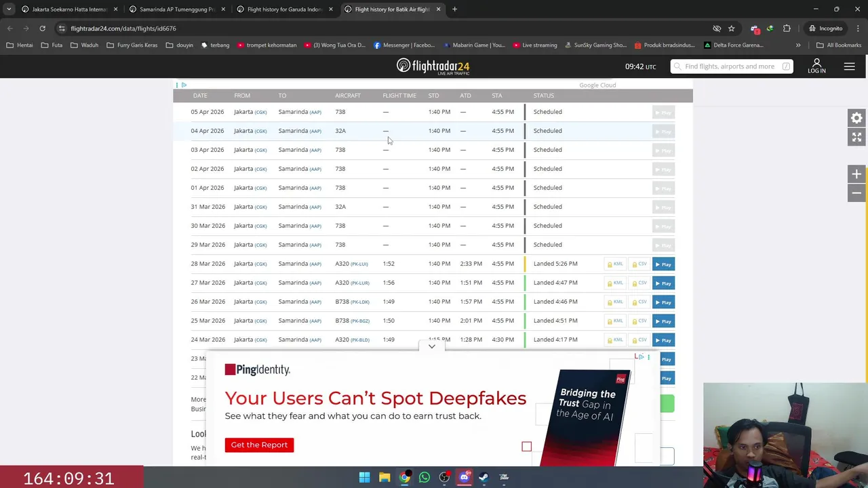Download KML for 28 Mar 2026 flight
Image resolution: width=868 pixels, height=488 pixels.
[615, 264]
